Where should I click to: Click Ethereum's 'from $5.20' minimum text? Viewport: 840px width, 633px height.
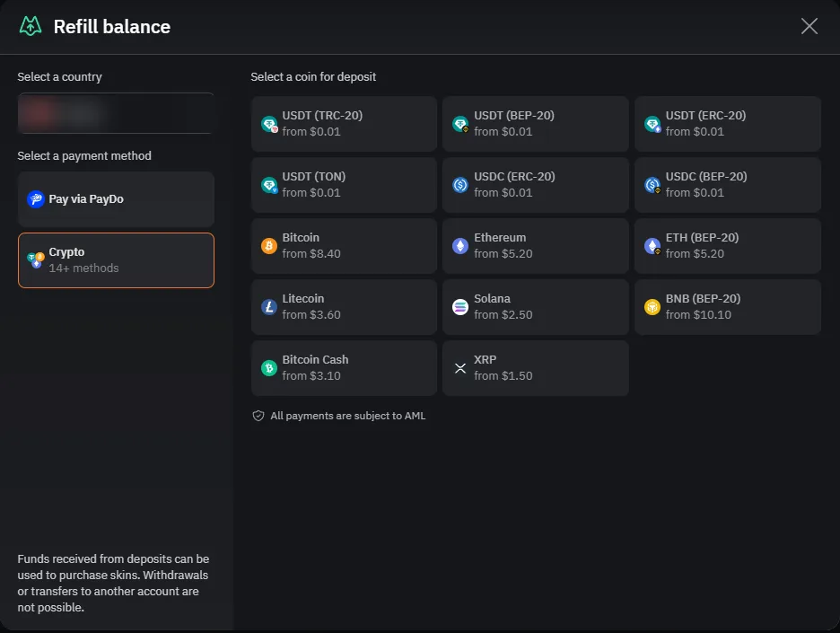[x=503, y=254]
